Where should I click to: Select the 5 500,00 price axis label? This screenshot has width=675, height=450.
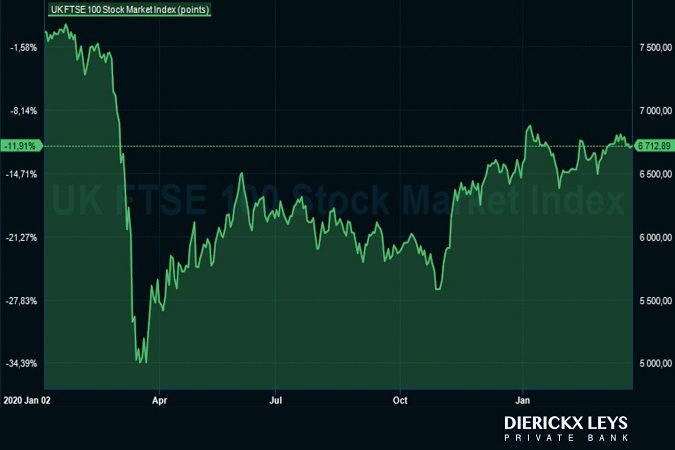(654, 301)
